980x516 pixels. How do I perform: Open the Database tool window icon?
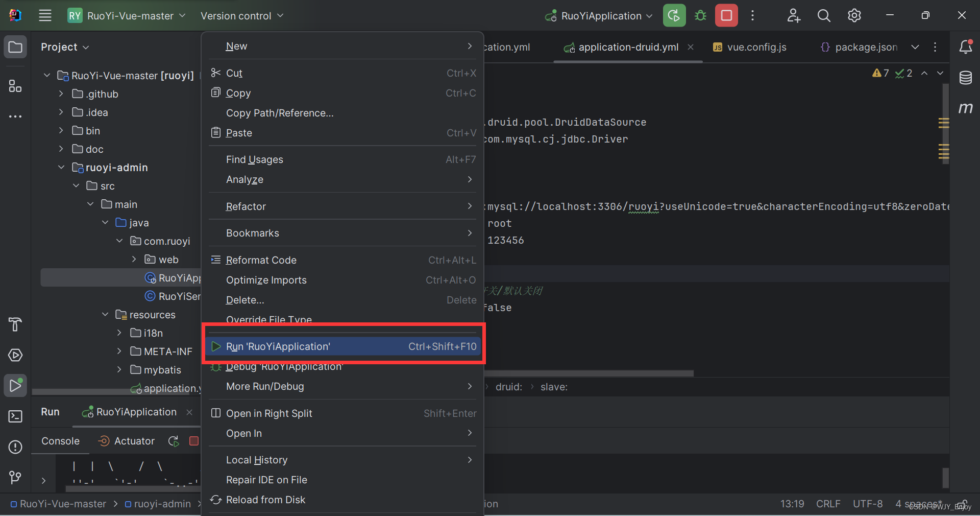pyautogui.click(x=966, y=78)
